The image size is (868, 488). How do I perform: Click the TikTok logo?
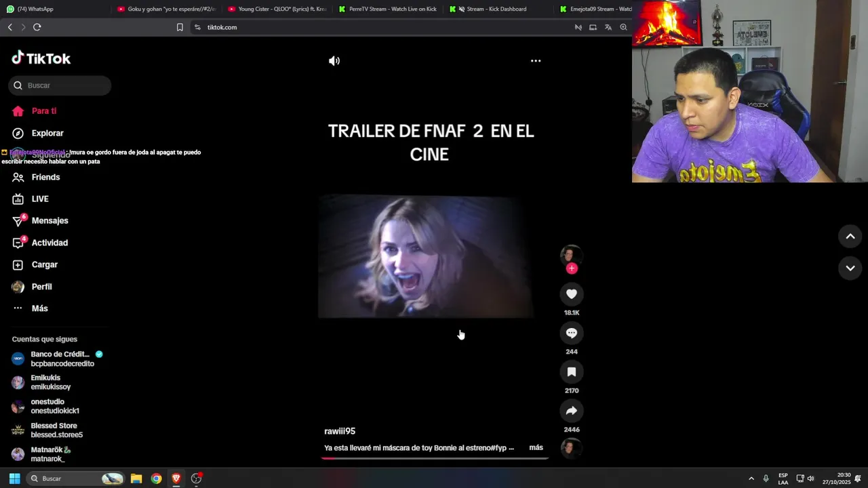[41, 58]
